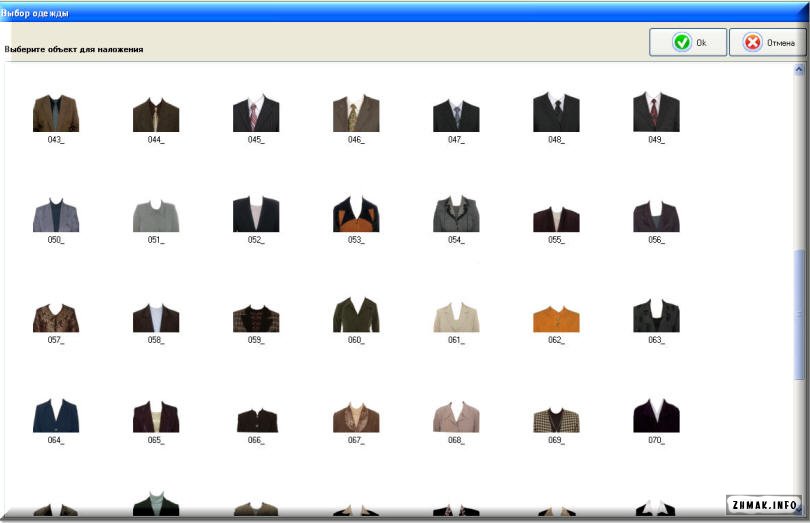
Task: Select dark brown blazer 058_
Action: pos(156,318)
